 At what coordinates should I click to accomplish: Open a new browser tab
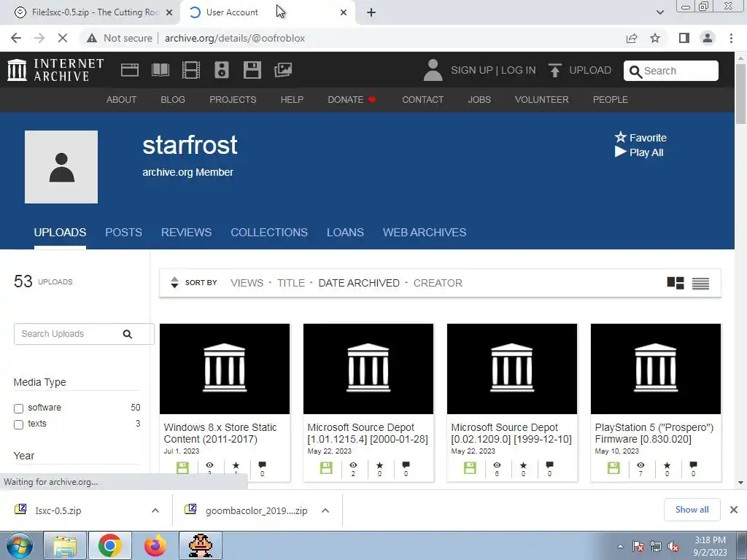point(371,12)
